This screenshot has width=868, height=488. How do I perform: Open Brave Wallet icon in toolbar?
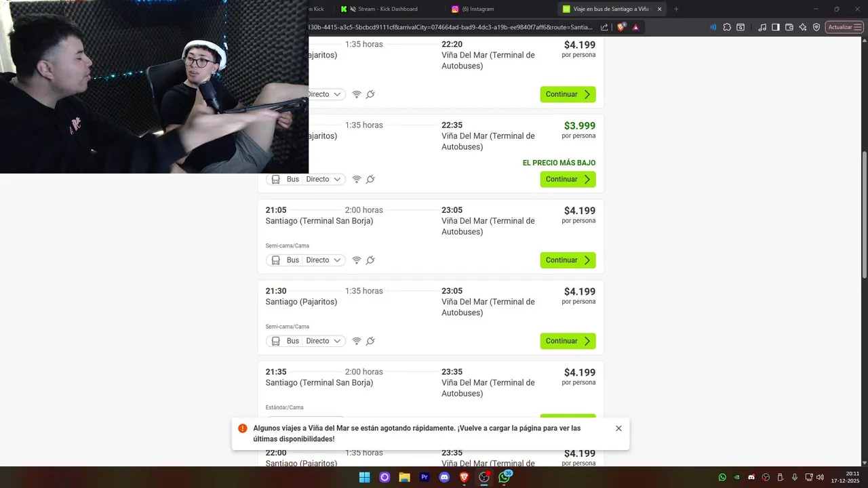(x=789, y=27)
